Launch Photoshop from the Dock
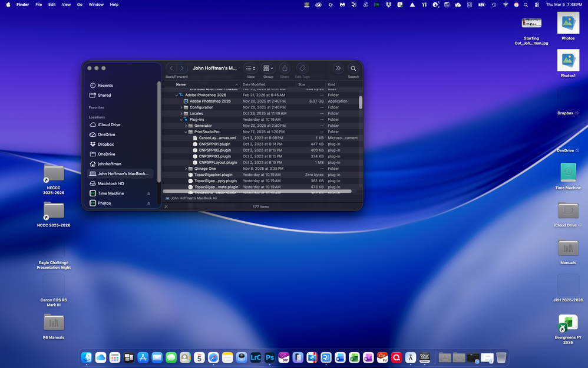This screenshot has height=368, width=588. [270, 357]
